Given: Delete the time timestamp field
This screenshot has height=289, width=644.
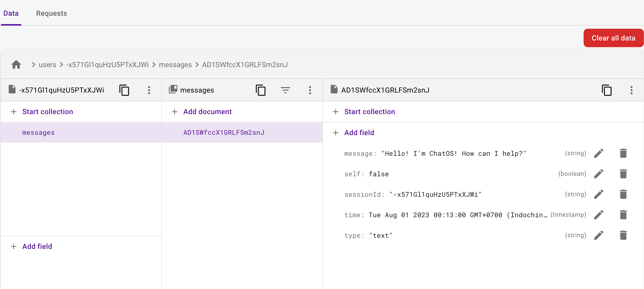Looking at the screenshot, I should [623, 215].
